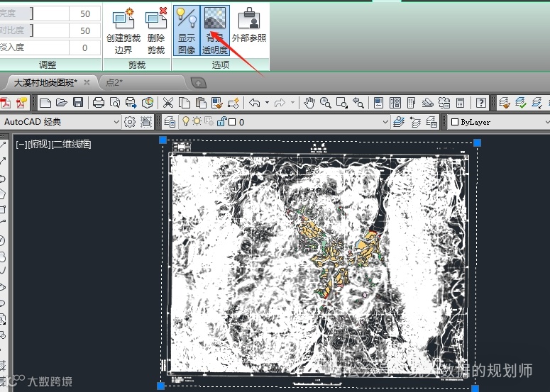Click the Help question mark icon
The image size is (550, 392).
pos(481,103)
